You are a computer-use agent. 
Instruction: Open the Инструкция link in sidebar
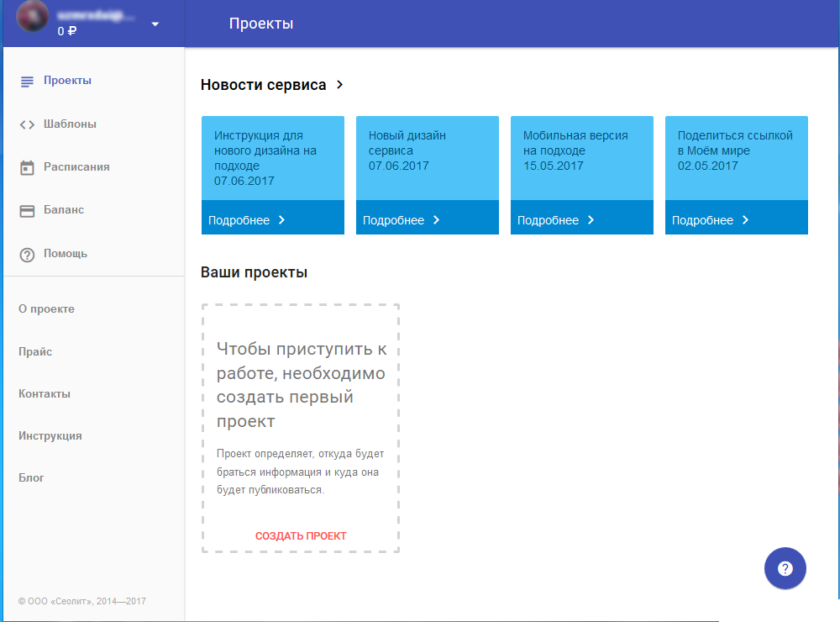(50, 436)
